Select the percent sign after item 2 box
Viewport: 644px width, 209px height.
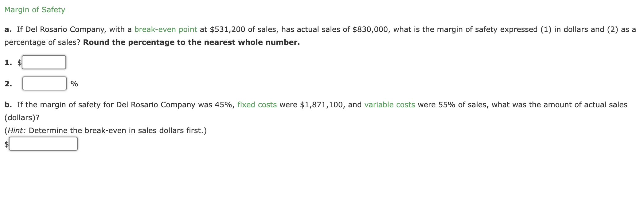pyautogui.click(x=74, y=83)
